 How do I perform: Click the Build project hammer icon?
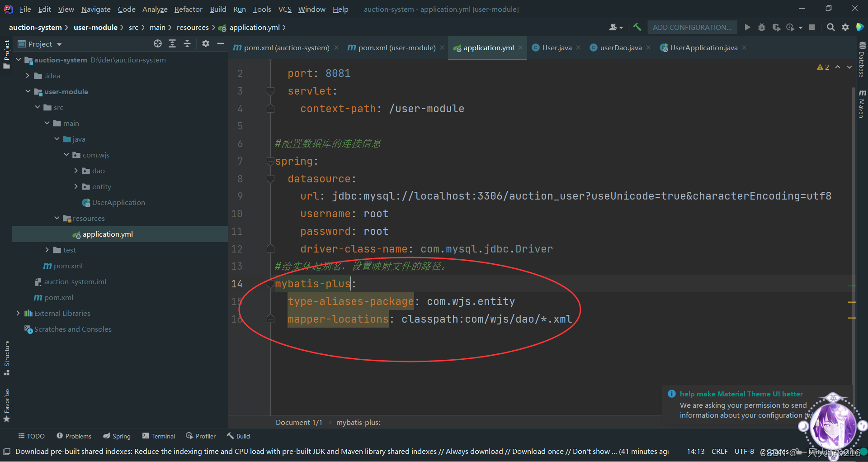637,27
